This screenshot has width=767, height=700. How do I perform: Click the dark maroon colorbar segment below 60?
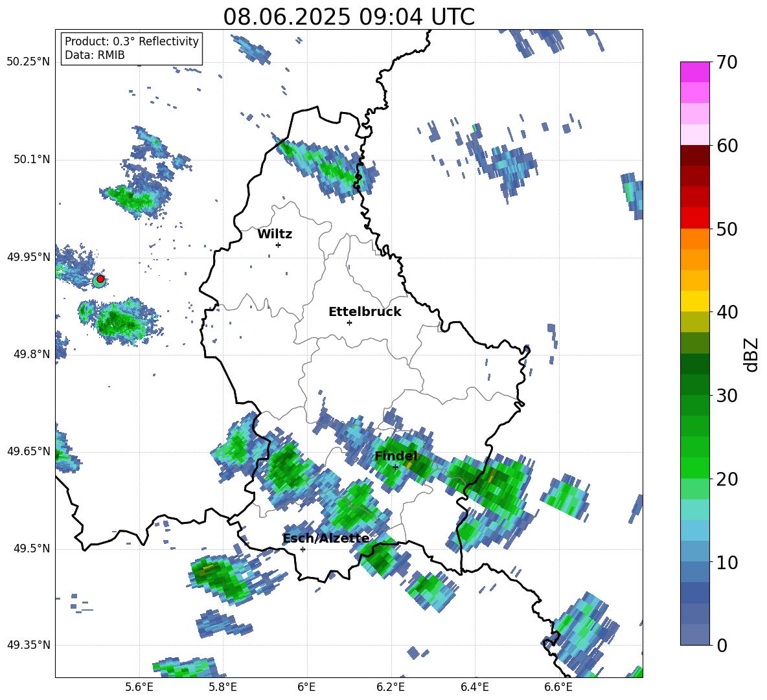pos(694,155)
